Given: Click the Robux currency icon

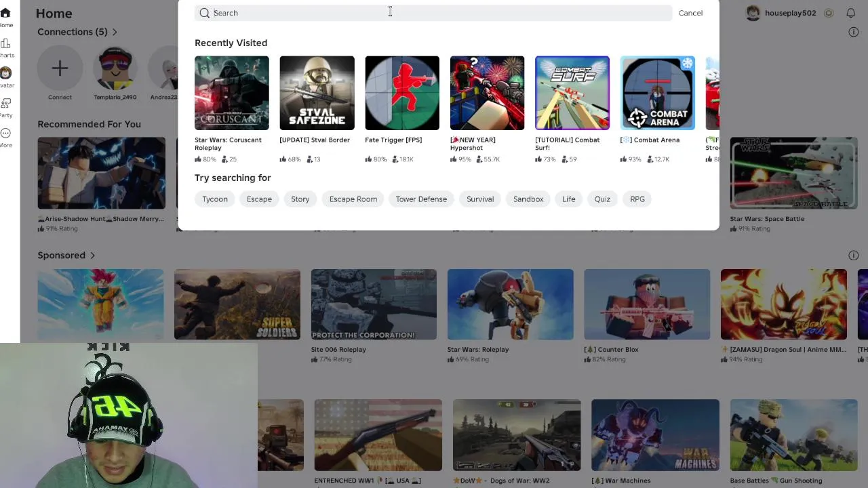Looking at the screenshot, I should coord(829,13).
